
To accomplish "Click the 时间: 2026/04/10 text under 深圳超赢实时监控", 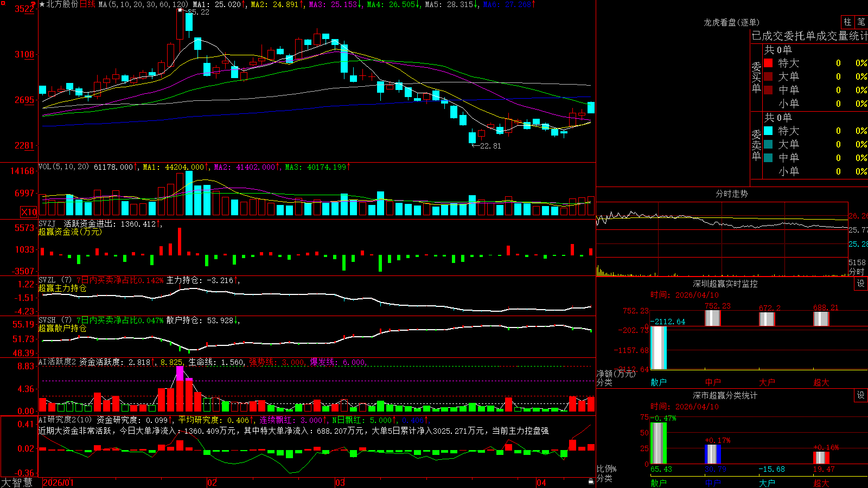I will pyautogui.click(x=685, y=295).
